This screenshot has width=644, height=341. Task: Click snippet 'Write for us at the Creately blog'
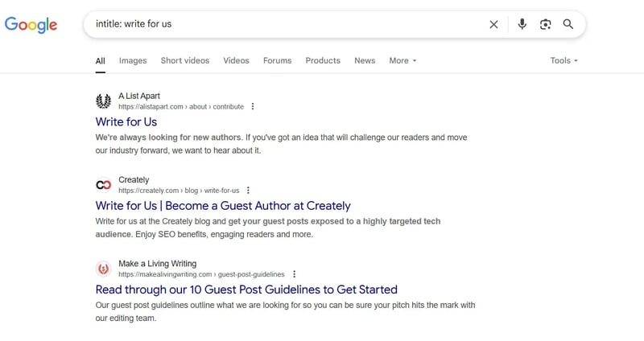click(x=153, y=221)
